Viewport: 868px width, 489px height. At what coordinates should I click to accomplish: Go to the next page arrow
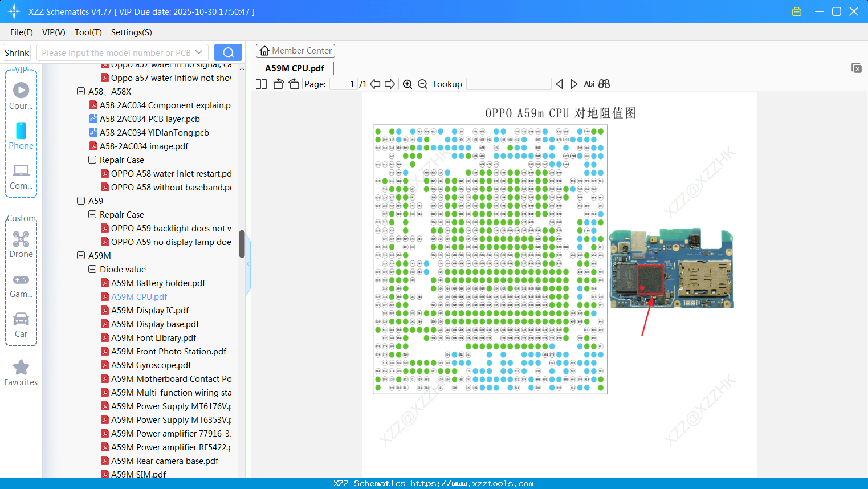point(390,84)
